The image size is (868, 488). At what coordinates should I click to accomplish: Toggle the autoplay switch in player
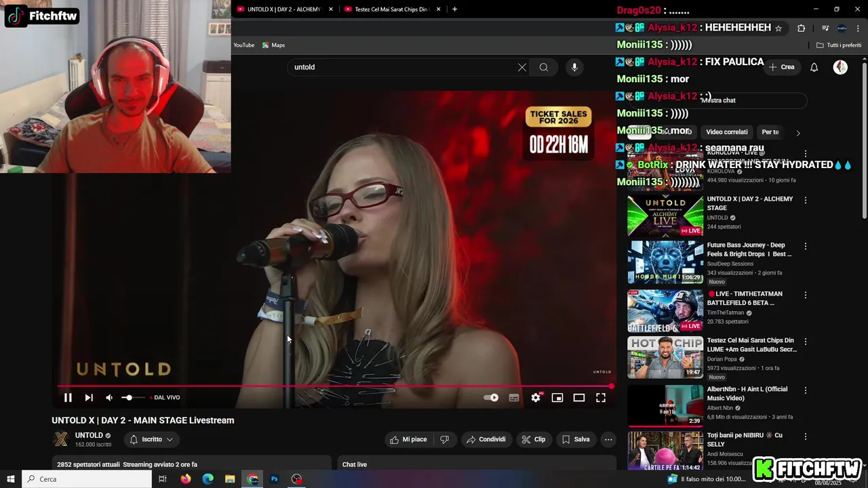(x=491, y=398)
